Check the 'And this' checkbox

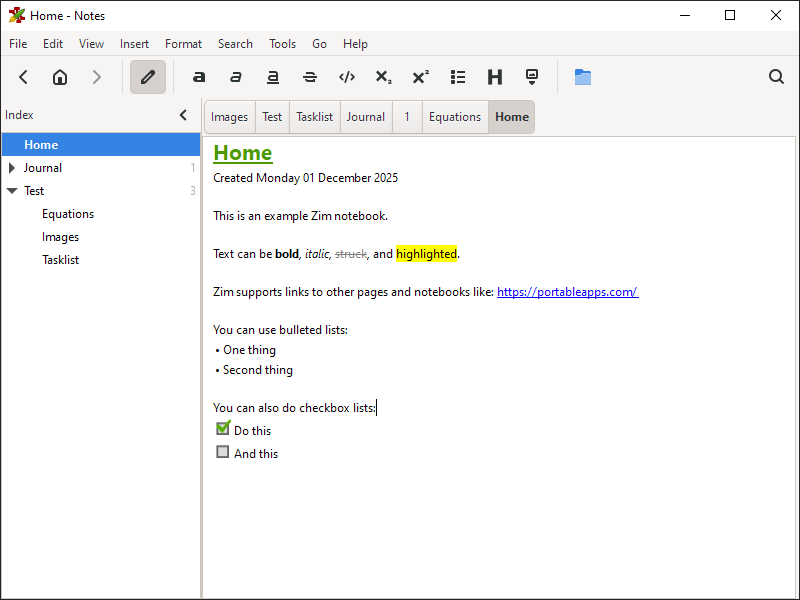pyautogui.click(x=223, y=452)
